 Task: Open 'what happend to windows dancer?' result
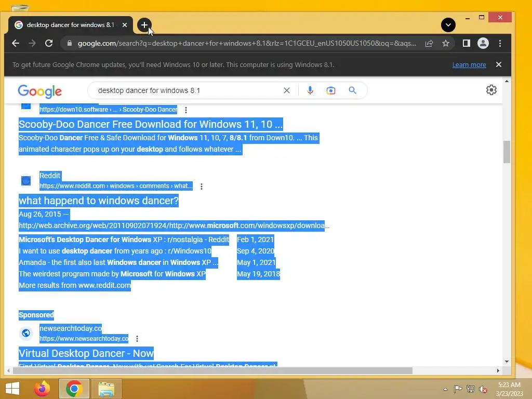click(98, 201)
